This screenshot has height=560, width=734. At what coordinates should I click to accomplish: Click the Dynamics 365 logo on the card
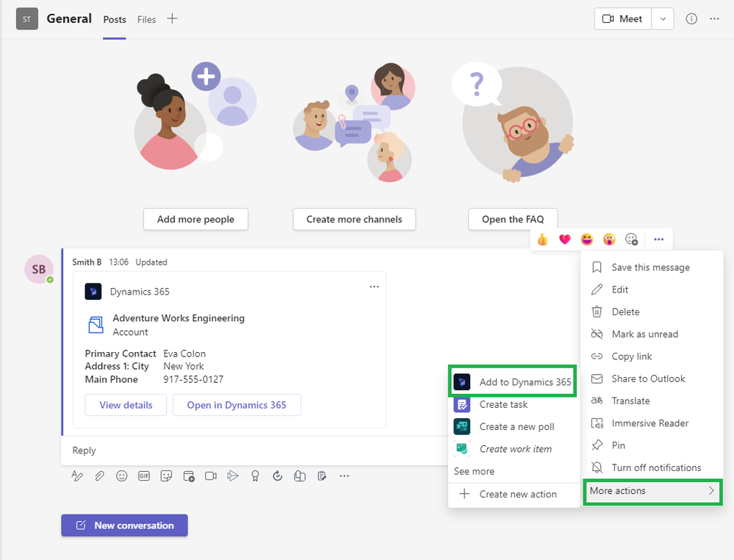93,291
